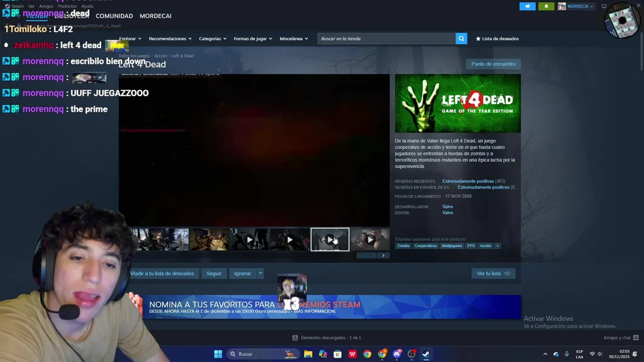Viewport: 644px width, 362px height.
Task: Open Microsoft Store from taskbar
Action: (338, 354)
